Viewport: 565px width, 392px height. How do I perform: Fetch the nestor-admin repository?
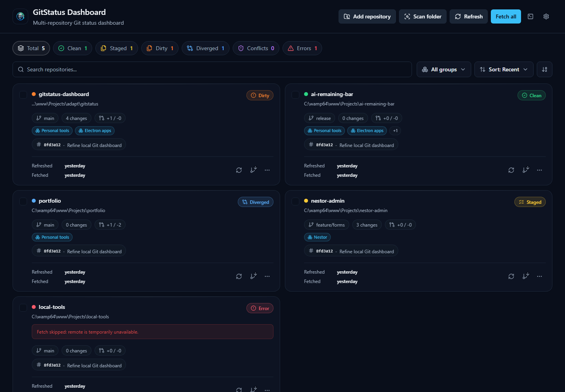coord(526,276)
